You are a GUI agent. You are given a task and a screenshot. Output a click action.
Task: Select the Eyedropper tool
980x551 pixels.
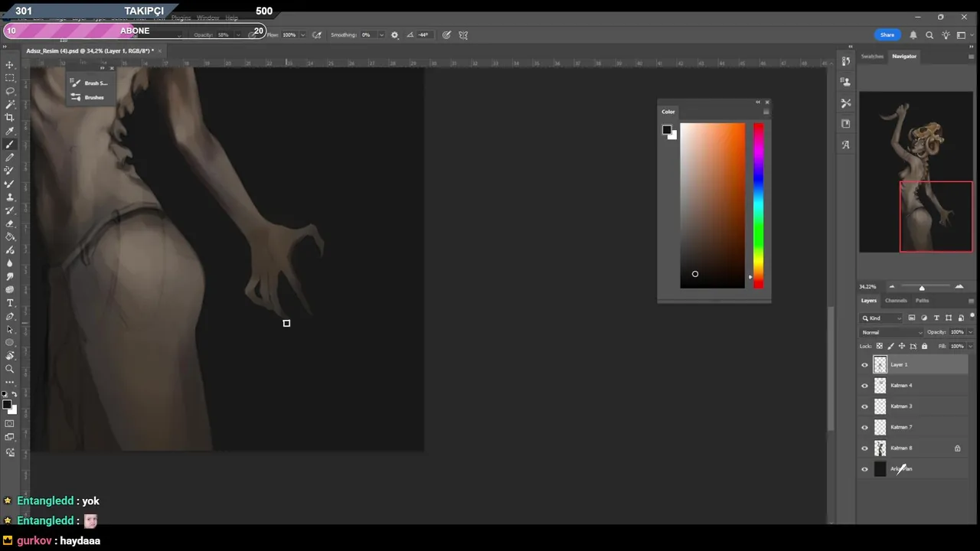click(x=10, y=131)
